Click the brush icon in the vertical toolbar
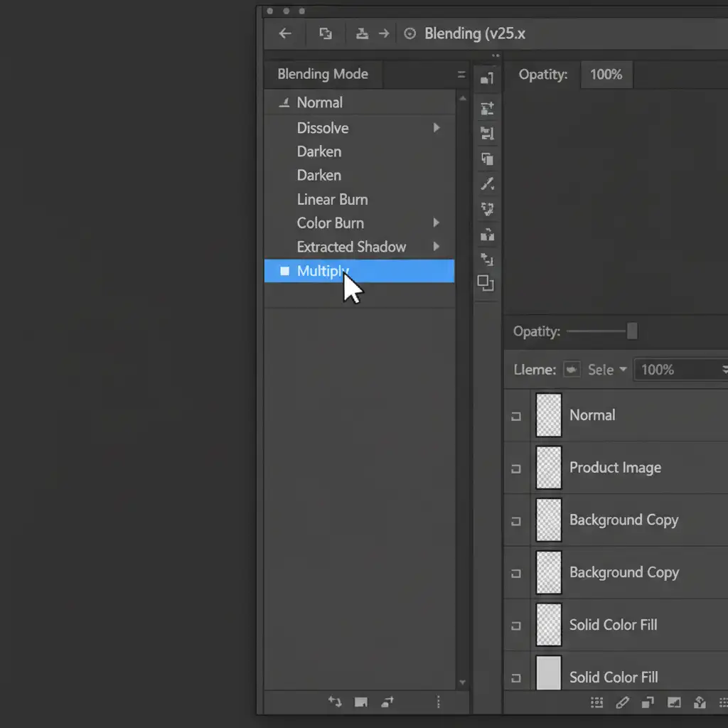 coord(487,184)
